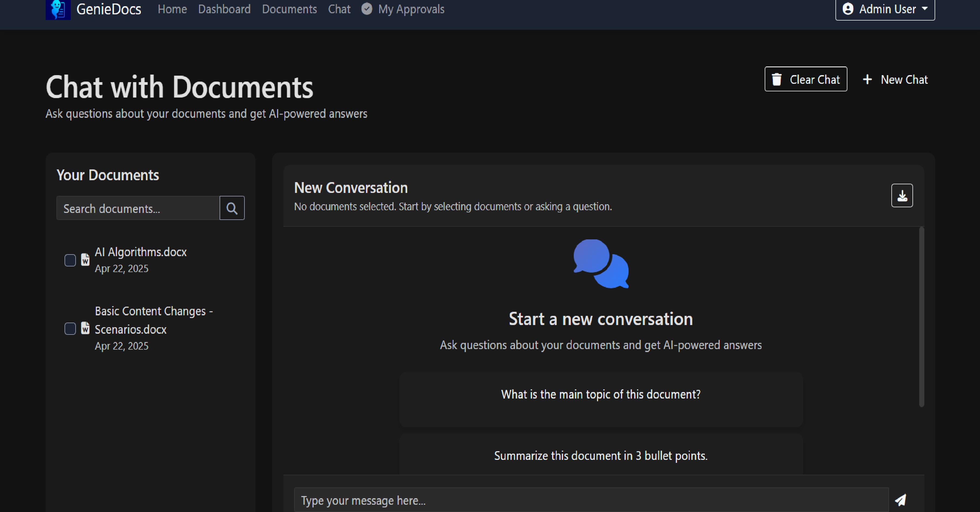
Task: Tick the AI Algorithms.docx checkbox
Action: (x=71, y=260)
